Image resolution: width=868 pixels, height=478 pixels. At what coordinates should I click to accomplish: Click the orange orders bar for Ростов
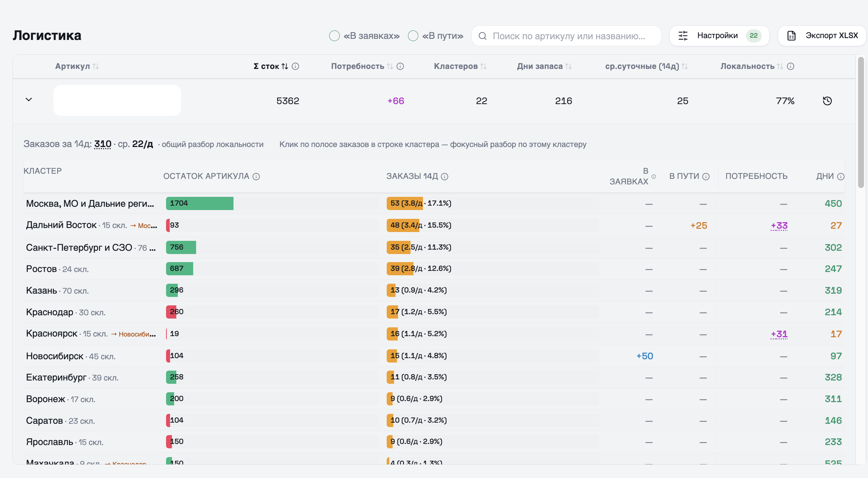point(400,269)
